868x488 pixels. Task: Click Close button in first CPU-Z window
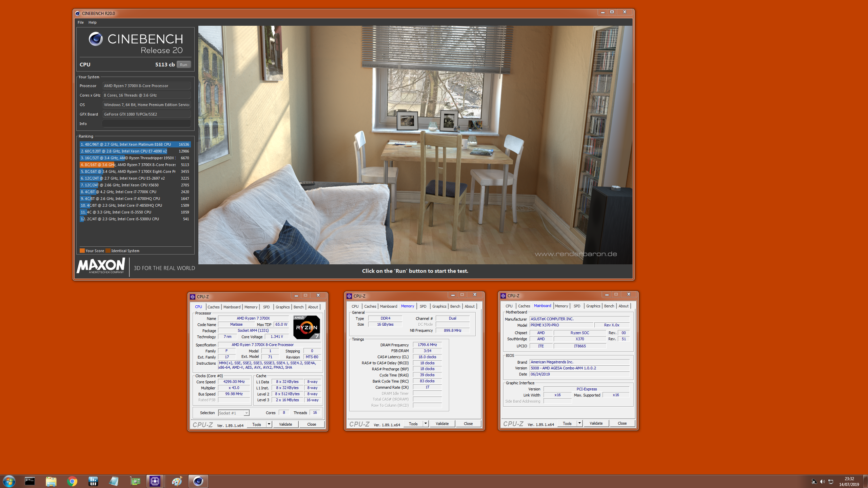pyautogui.click(x=312, y=424)
